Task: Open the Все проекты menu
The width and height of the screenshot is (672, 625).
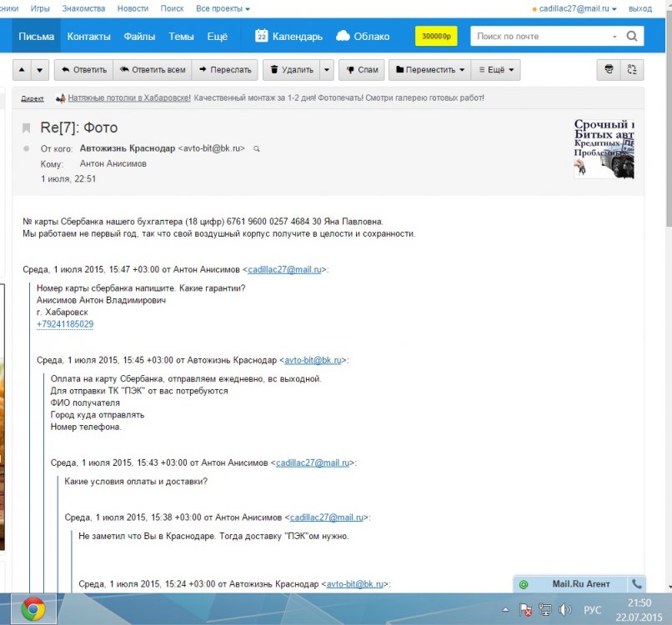Action: tap(223, 8)
